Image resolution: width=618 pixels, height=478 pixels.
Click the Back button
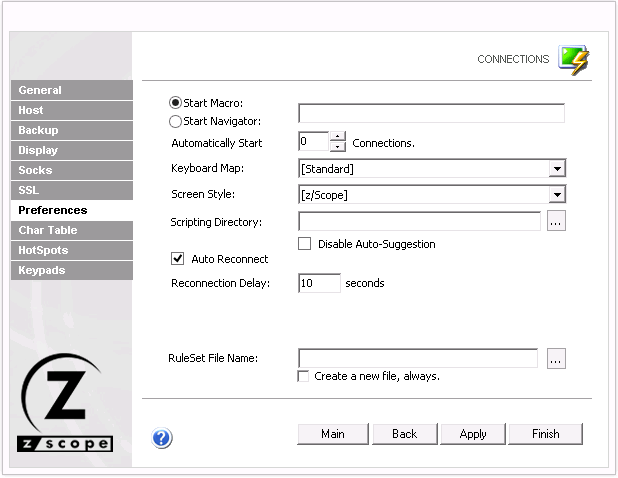tap(405, 434)
